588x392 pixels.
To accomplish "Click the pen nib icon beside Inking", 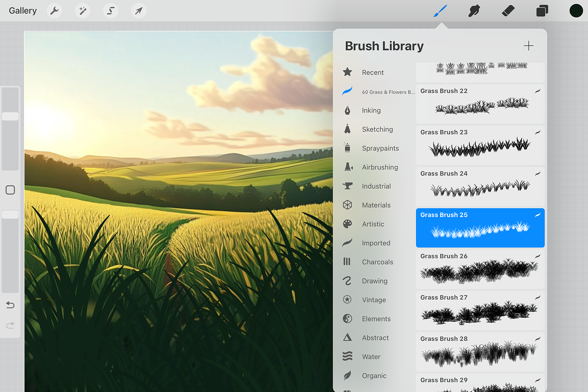I will (347, 110).
